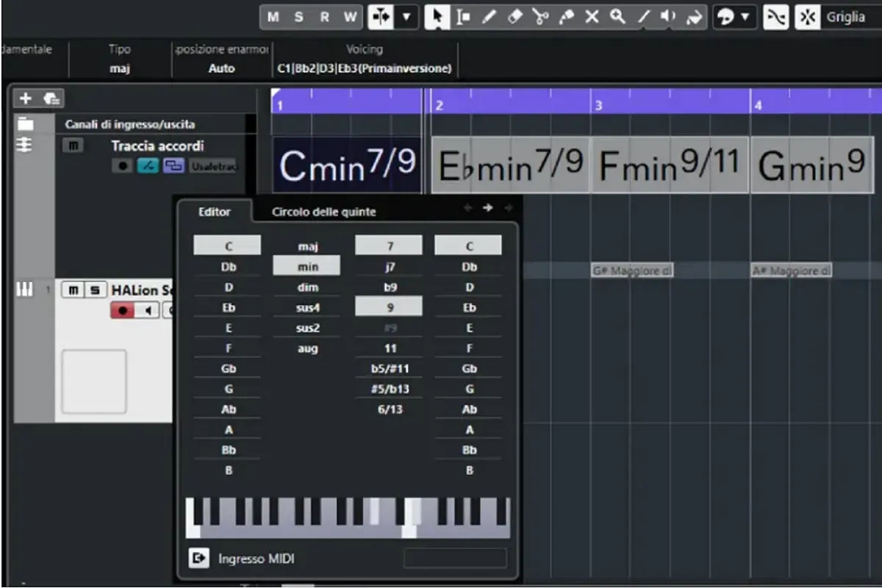The image size is (882, 588).
Task: Select the Scissors split tool
Action: pos(541,17)
